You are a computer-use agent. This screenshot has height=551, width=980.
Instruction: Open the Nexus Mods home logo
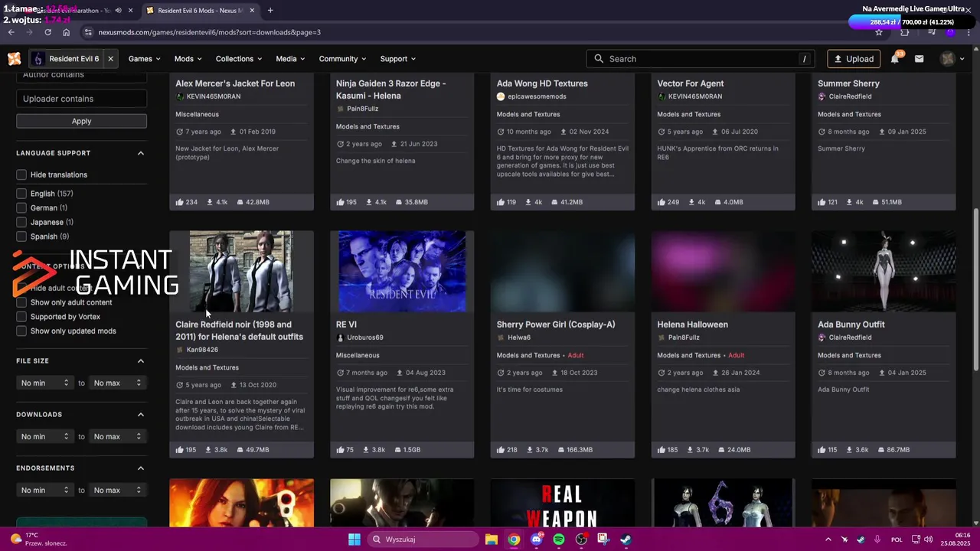pyautogui.click(x=14, y=59)
